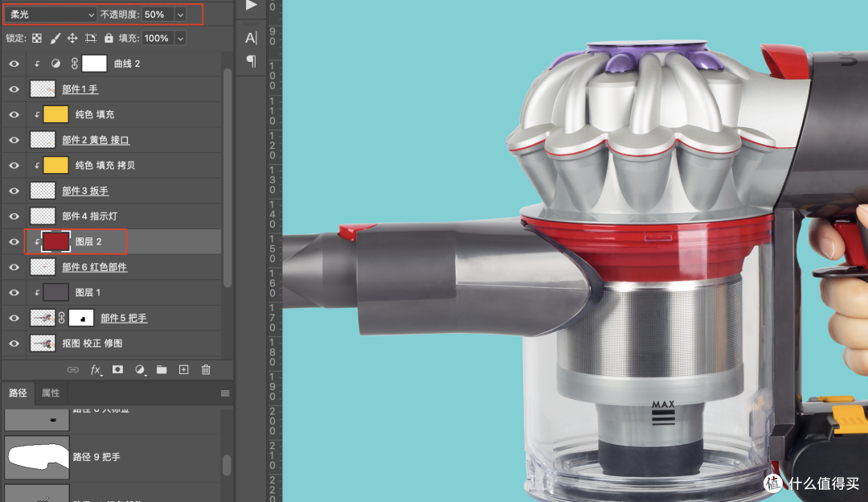This screenshot has height=502, width=868.
Task: Create a new layer plus icon
Action: pos(184,369)
